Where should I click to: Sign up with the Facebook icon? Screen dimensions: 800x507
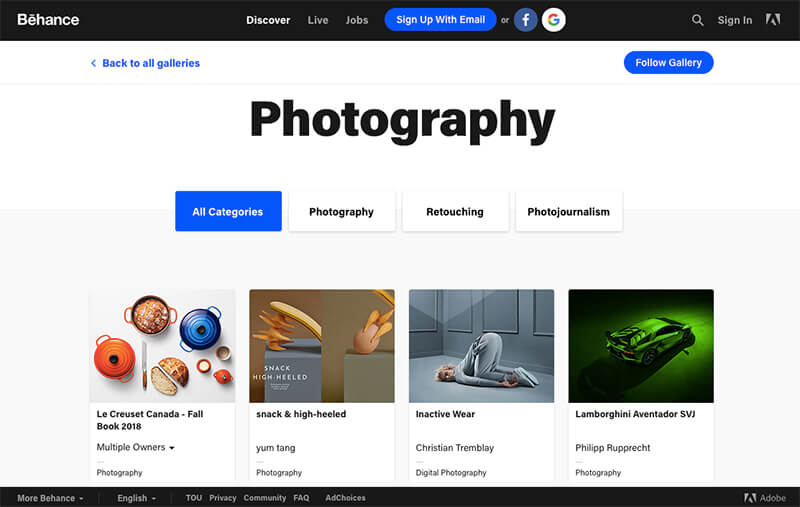click(526, 20)
